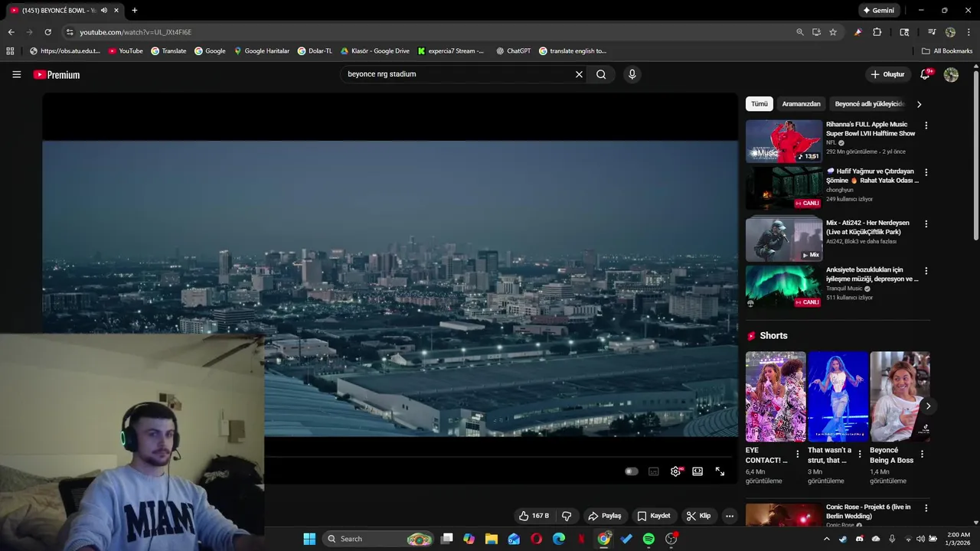Select the Beyoncé adlı yükleyiciden chip
This screenshot has width=980, height=551.
[x=869, y=103]
